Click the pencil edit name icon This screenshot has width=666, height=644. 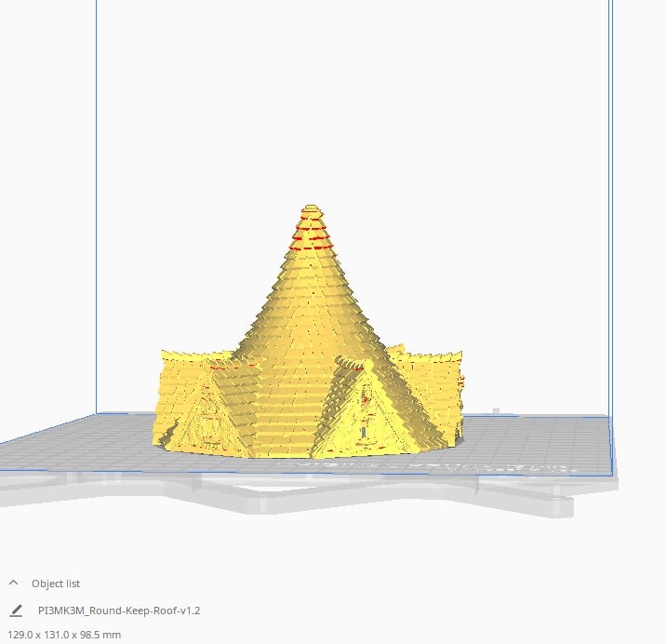(x=16, y=610)
